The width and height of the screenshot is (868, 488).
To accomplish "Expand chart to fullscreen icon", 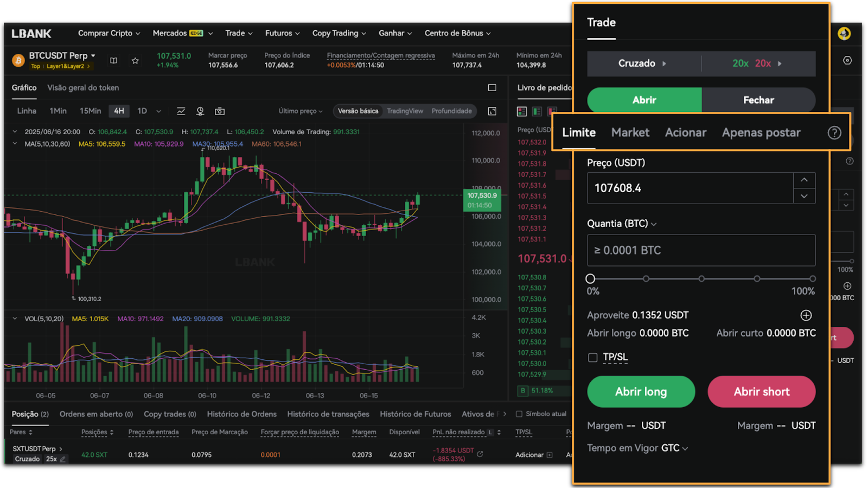I will point(492,111).
